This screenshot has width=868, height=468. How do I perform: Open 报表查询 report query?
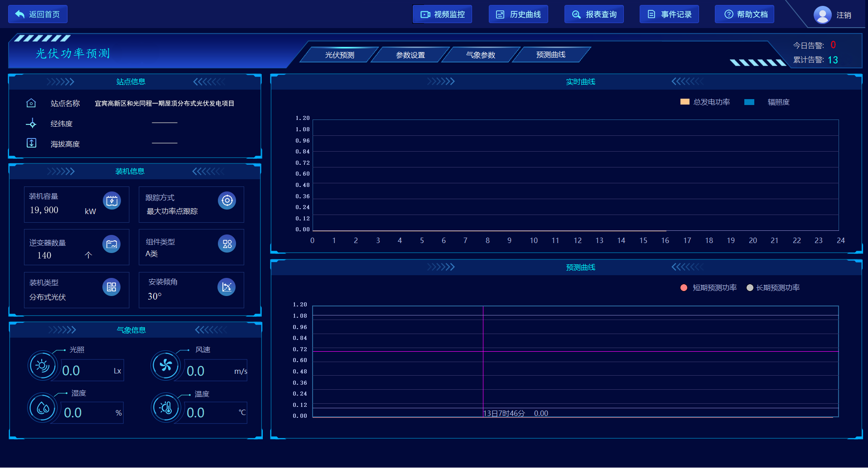coord(594,14)
